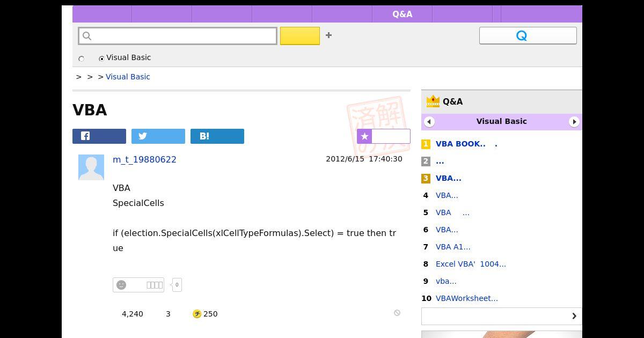644x338 pixels.
Task: Click the view count 4,240
Action: [x=133, y=314]
